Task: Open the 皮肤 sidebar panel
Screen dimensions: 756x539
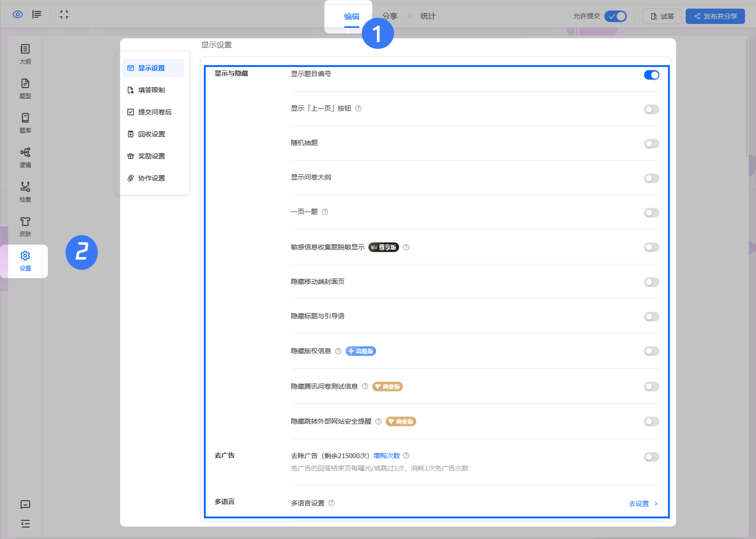Action: (25, 227)
